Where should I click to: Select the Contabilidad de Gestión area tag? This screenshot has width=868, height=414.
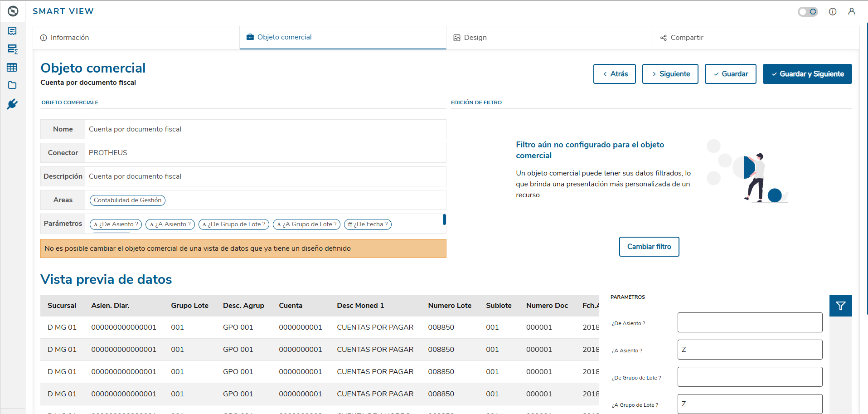(127, 200)
